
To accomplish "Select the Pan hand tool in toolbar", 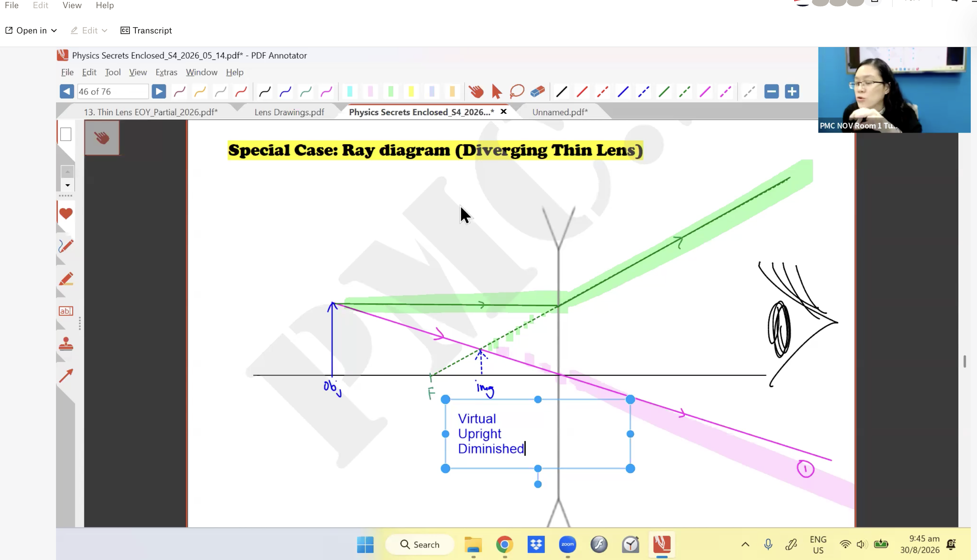I will click(x=476, y=91).
